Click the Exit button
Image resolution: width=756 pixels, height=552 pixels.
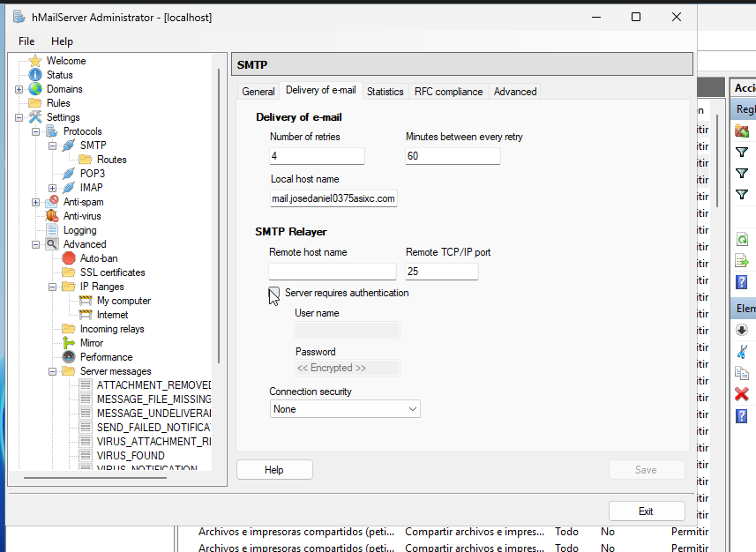646,511
